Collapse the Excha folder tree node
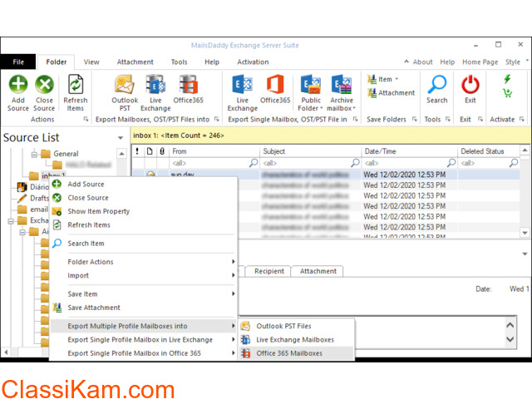Image resolution: width=532 pixels, height=399 pixels. (11, 221)
